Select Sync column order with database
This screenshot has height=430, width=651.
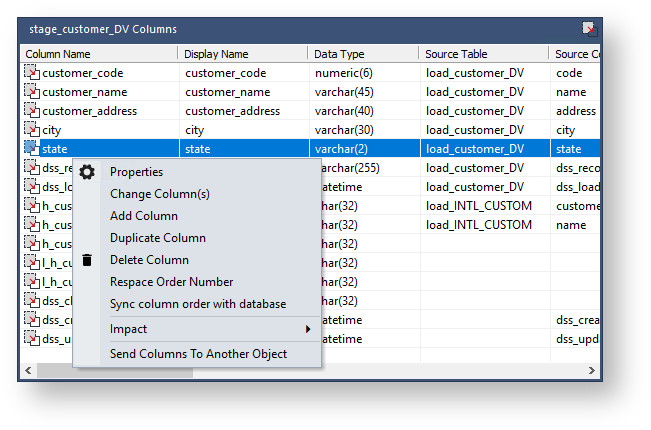click(198, 304)
